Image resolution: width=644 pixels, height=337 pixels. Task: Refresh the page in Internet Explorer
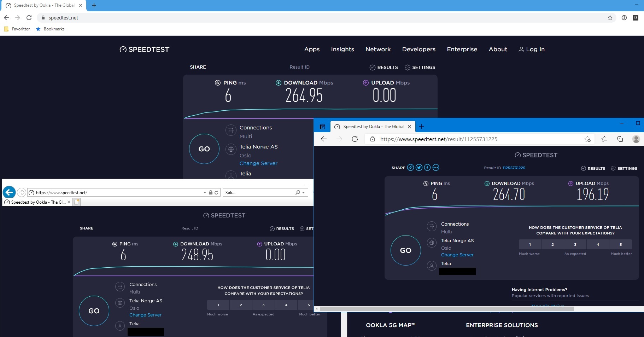coord(216,193)
